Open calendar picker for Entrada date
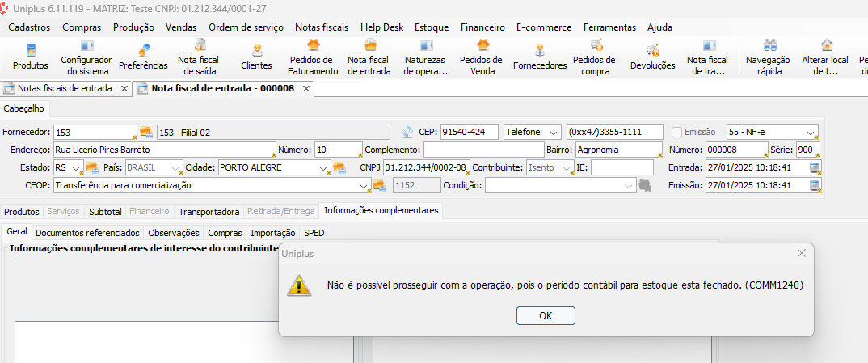The width and height of the screenshot is (868, 363). point(815,167)
